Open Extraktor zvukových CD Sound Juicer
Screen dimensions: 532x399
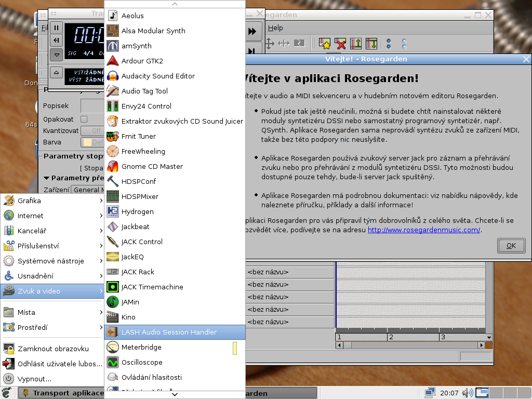[175, 121]
